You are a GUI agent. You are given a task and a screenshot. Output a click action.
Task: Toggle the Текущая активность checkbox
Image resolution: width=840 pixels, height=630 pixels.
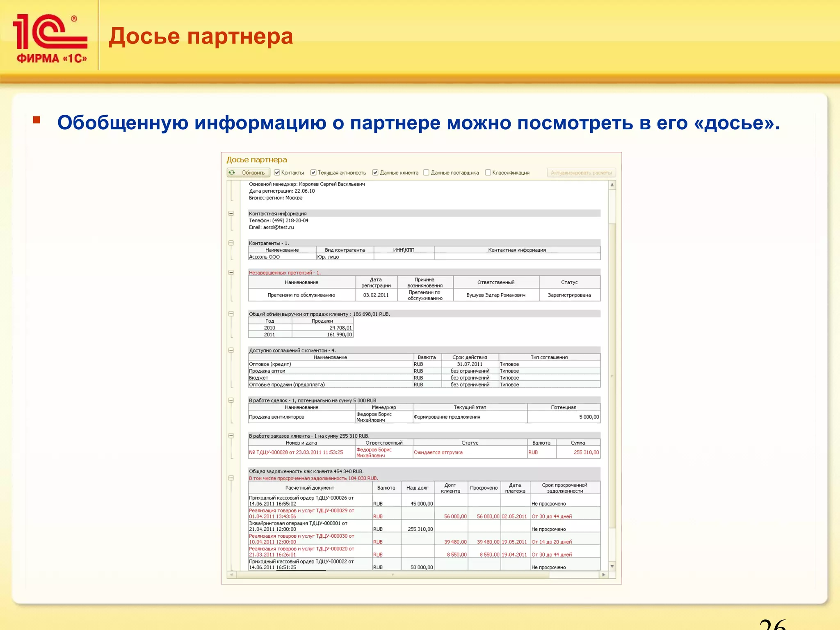tap(313, 173)
